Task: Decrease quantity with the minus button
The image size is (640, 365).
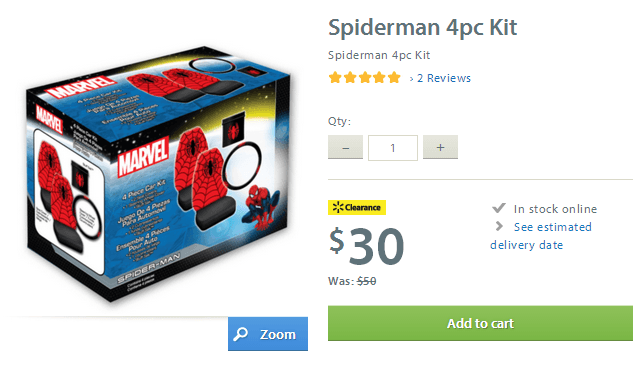Action: 345,147
